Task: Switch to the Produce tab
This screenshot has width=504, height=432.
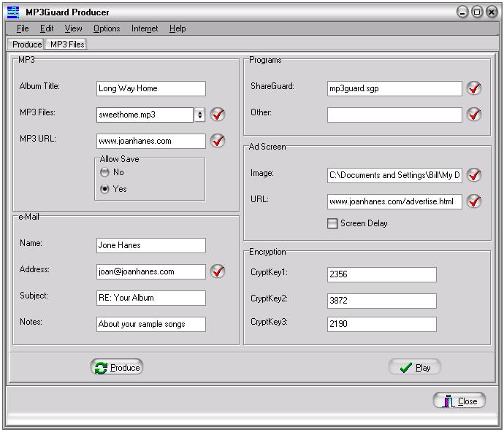Action: click(x=27, y=45)
